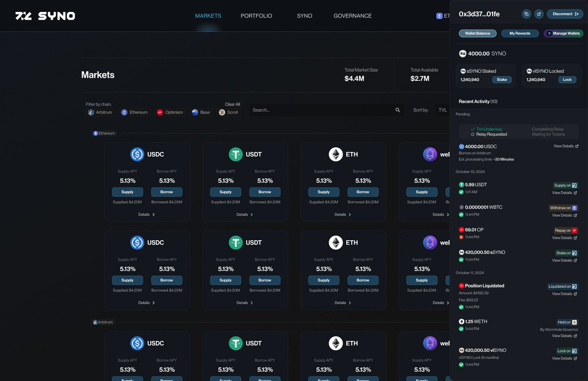The image size is (588, 381).
Task: View Details for 69.01 OP activity
Action: [x=565, y=238]
